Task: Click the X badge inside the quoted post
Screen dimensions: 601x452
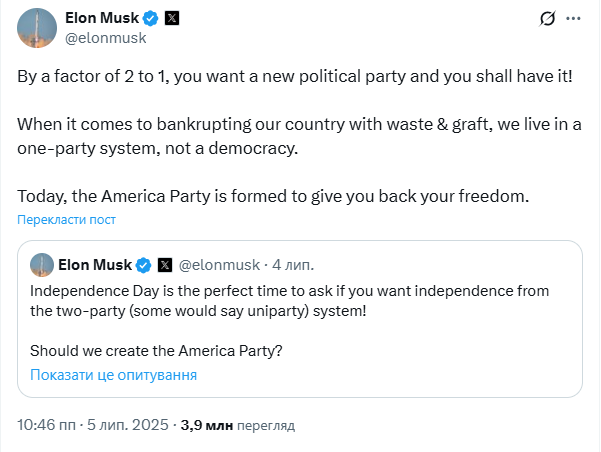Action: point(165,265)
